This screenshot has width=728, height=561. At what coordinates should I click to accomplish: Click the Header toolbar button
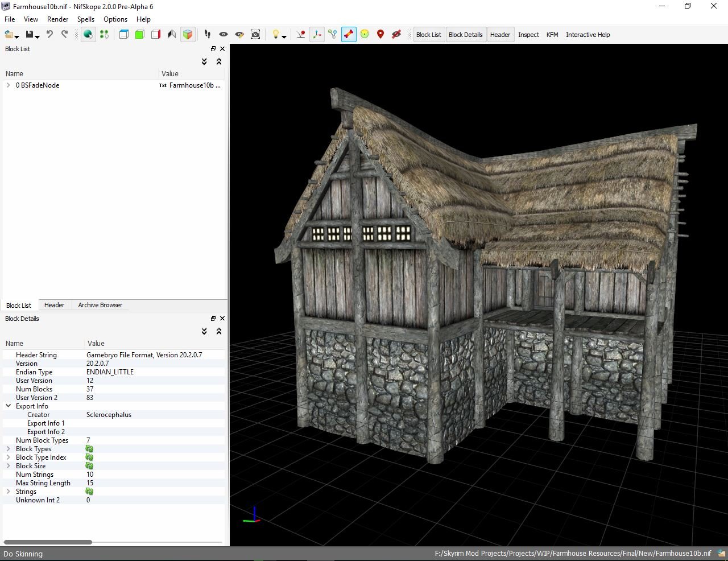click(500, 35)
